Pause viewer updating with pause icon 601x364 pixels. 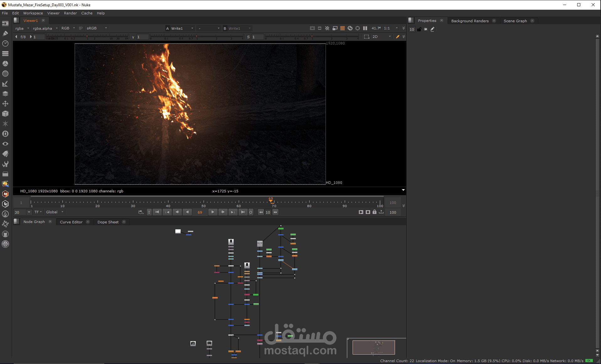coord(365,28)
